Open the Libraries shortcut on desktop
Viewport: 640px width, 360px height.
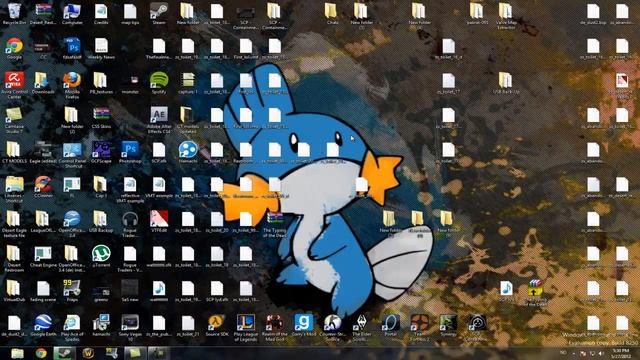pyautogui.click(x=14, y=189)
